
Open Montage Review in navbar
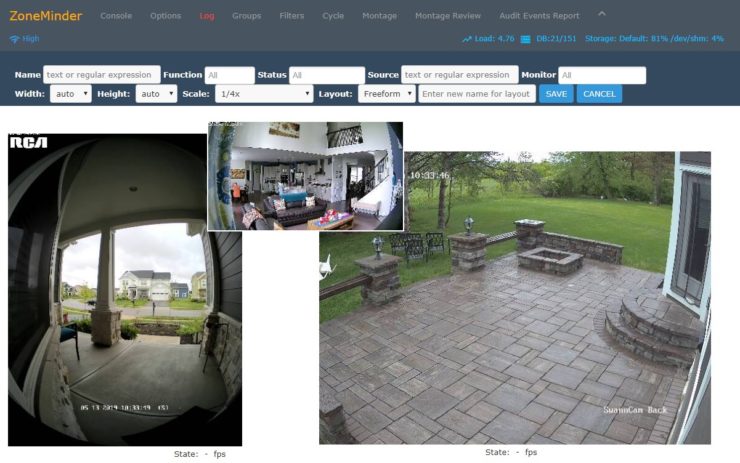click(x=448, y=16)
